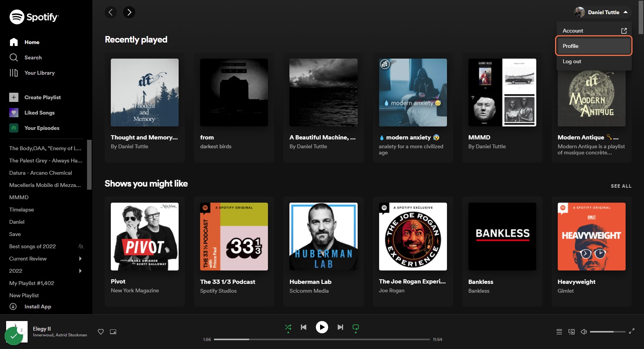Like the song Elegy II with heart
644x349 pixels.
pyautogui.click(x=101, y=332)
